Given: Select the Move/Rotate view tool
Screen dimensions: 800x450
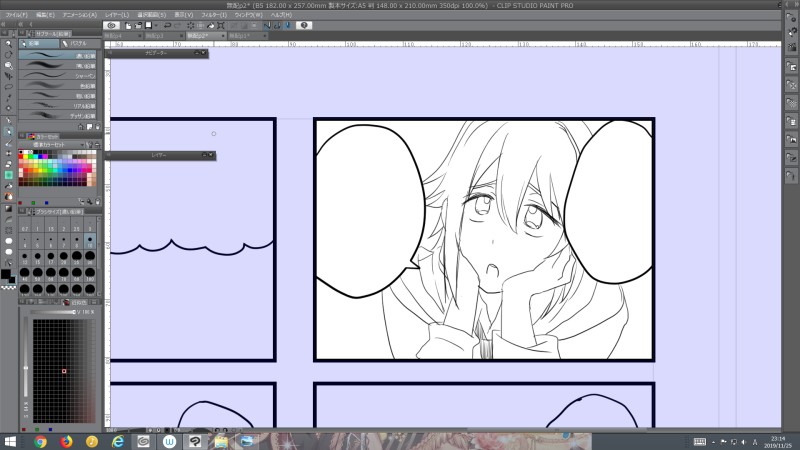Looking at the screenshot, I should (x=8, y=55).
